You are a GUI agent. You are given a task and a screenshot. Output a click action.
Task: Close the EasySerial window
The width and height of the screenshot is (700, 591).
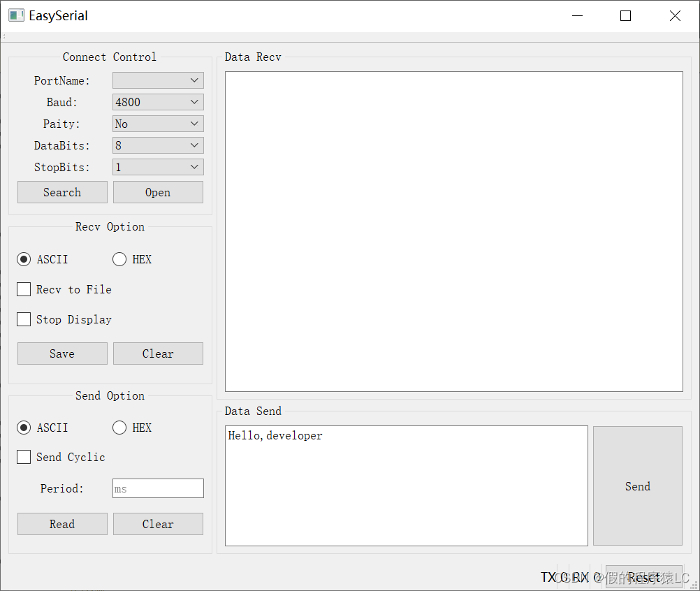(675, 15)
